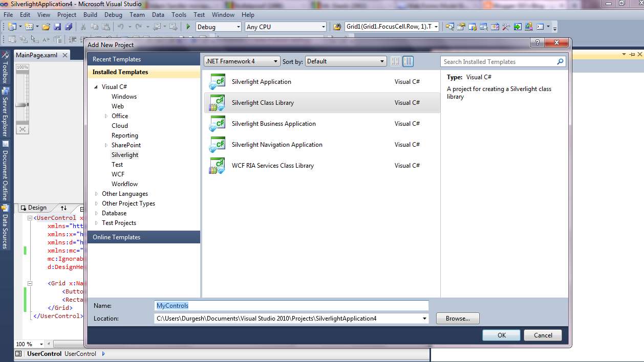Screen dimensions: 644x362
Task: Collapse the Visual C# tree node
Action: (96, 87)
